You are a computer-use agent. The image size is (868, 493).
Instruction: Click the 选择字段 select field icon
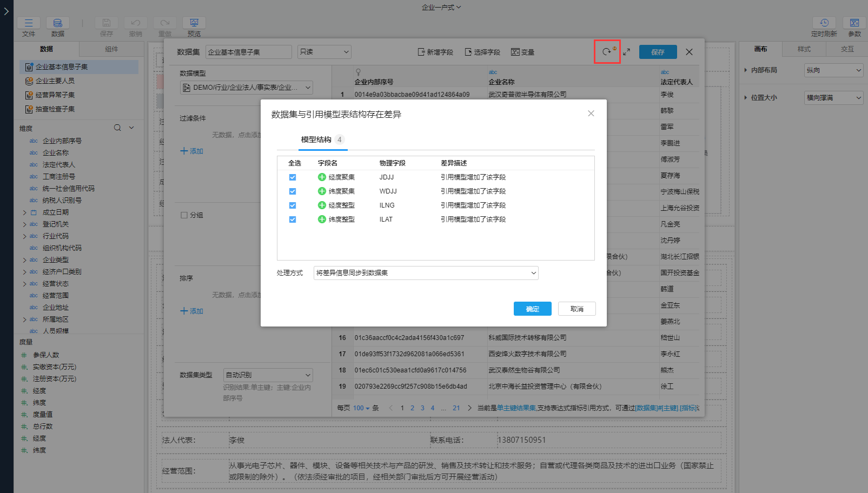click(x=468, y=52)
